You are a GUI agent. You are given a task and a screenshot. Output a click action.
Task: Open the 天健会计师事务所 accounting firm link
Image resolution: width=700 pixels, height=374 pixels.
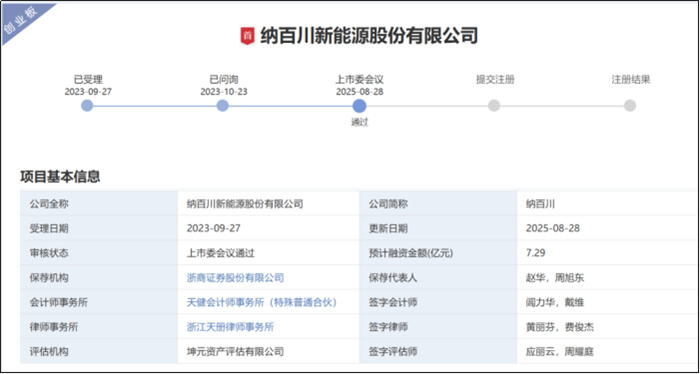point(262,302)
